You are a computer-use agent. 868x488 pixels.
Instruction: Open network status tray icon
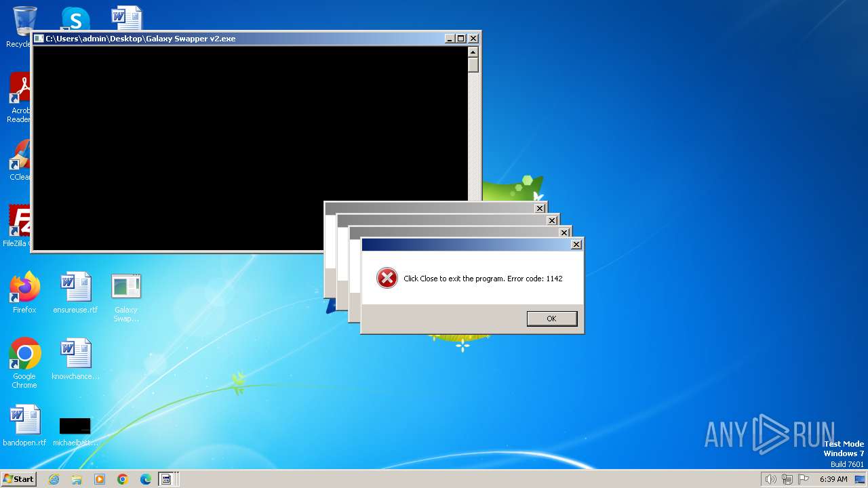point(787,479)
